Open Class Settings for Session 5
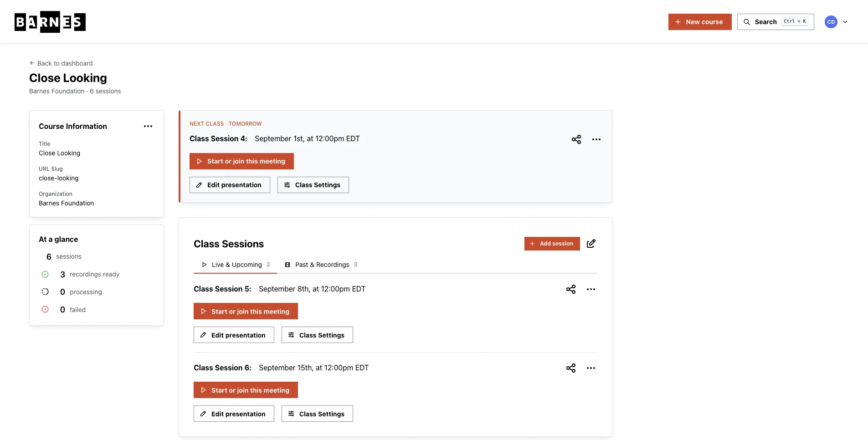 (317, 335)
